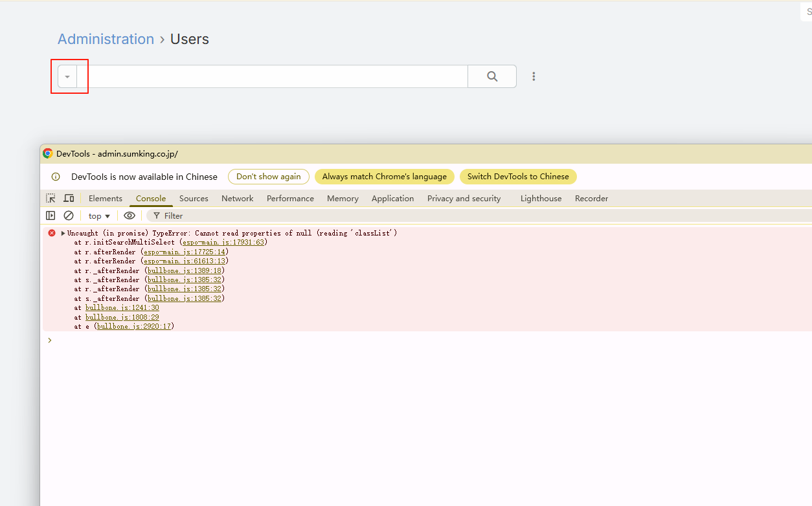Switch to the Performance tab
812x506 pixels.
click(290, 198)
